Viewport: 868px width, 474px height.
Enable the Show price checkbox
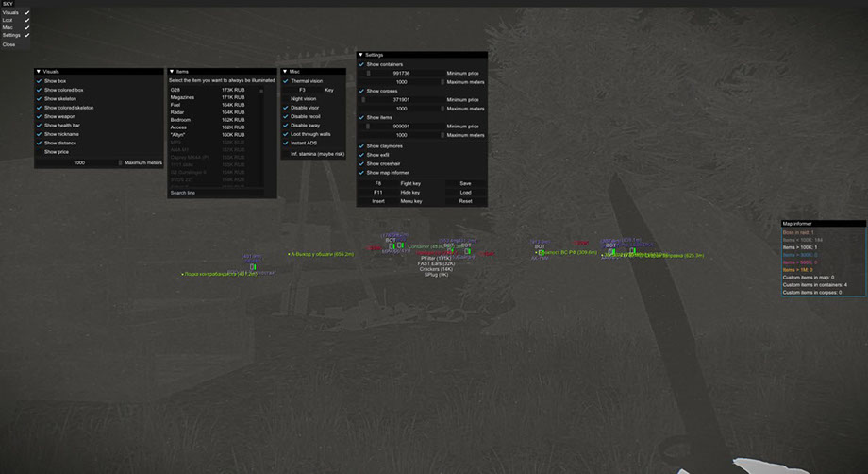tap(40, 151)
